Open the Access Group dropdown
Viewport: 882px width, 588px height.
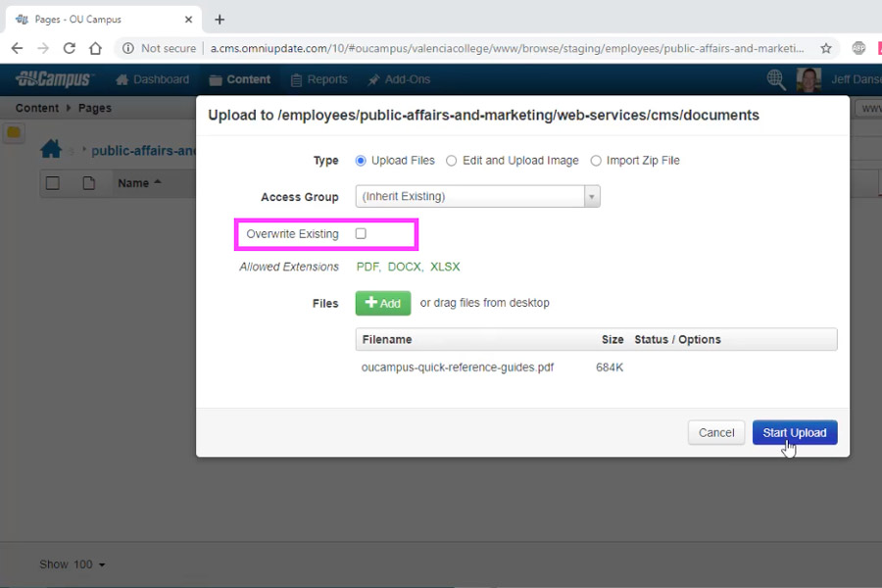click(x=477, y=197)
